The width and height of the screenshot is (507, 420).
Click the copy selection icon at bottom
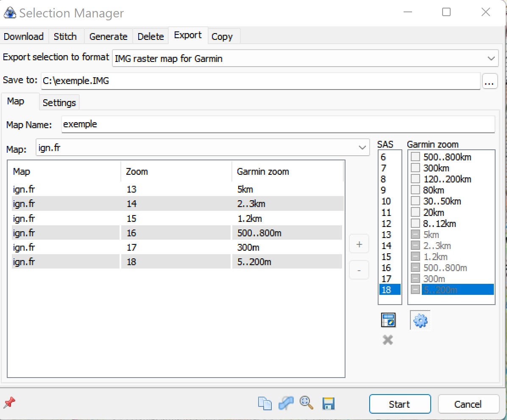[x=265, y=403]
